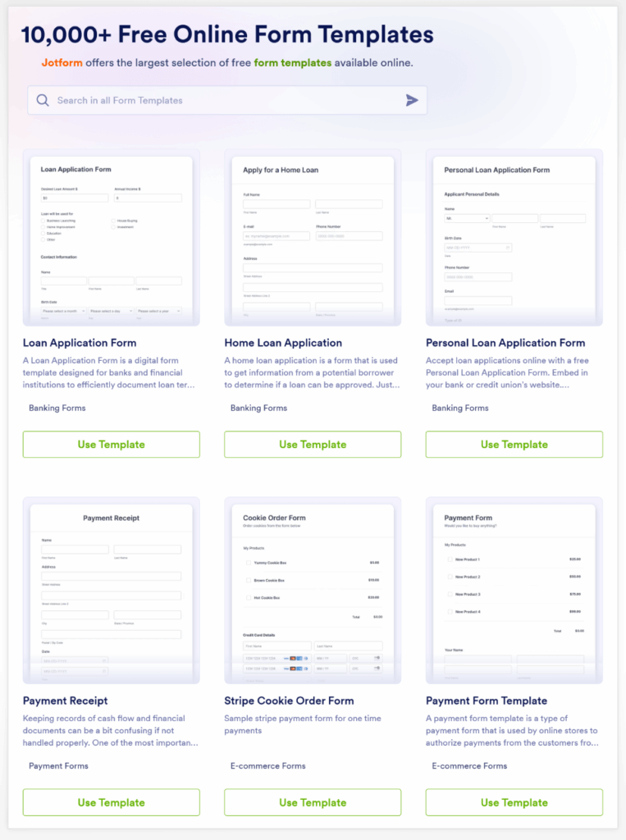This screenshot has width=626, height=840.
Task: Click the '10,000+ Free Online Form Templates' heading
Action: coord(227,34)
